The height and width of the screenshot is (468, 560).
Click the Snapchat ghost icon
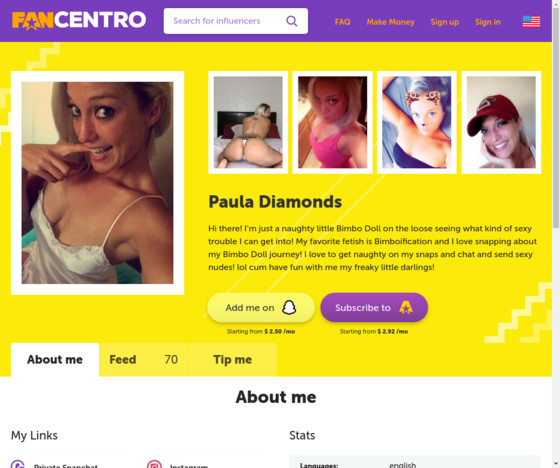tap(289, 307)
